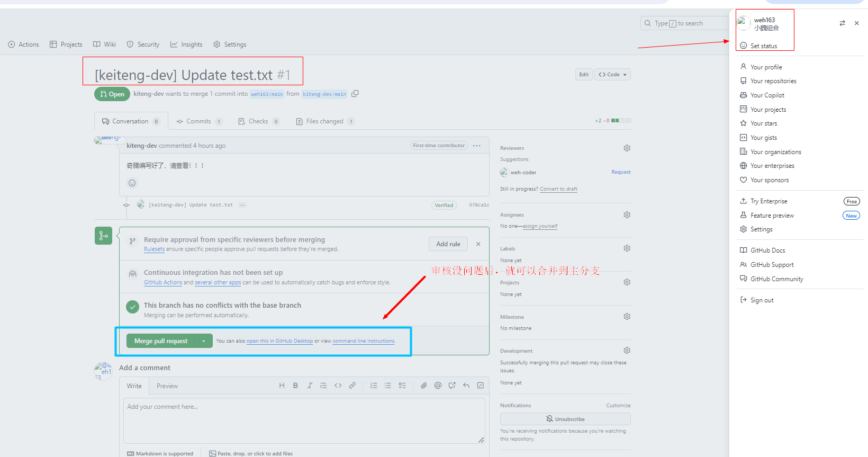This screenshot has height=457, width=868.
Task: Open the Rulesets link
Action: tap(154, 249)
